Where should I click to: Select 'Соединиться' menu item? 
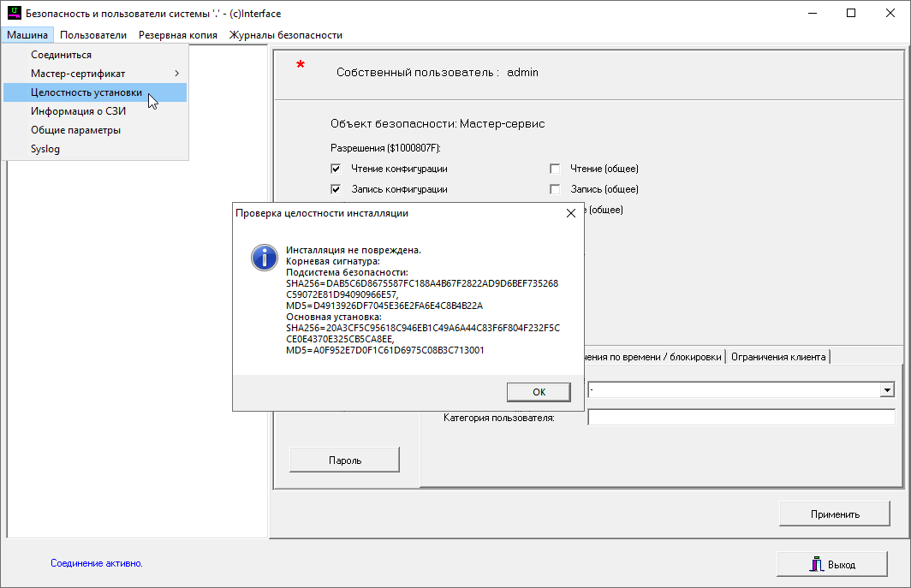tap(61, 55)
